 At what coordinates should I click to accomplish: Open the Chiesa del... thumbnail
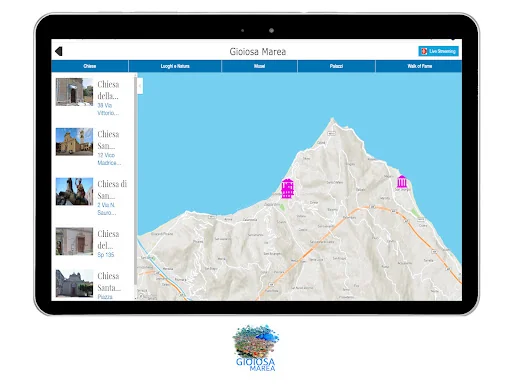tap(74, 241)
